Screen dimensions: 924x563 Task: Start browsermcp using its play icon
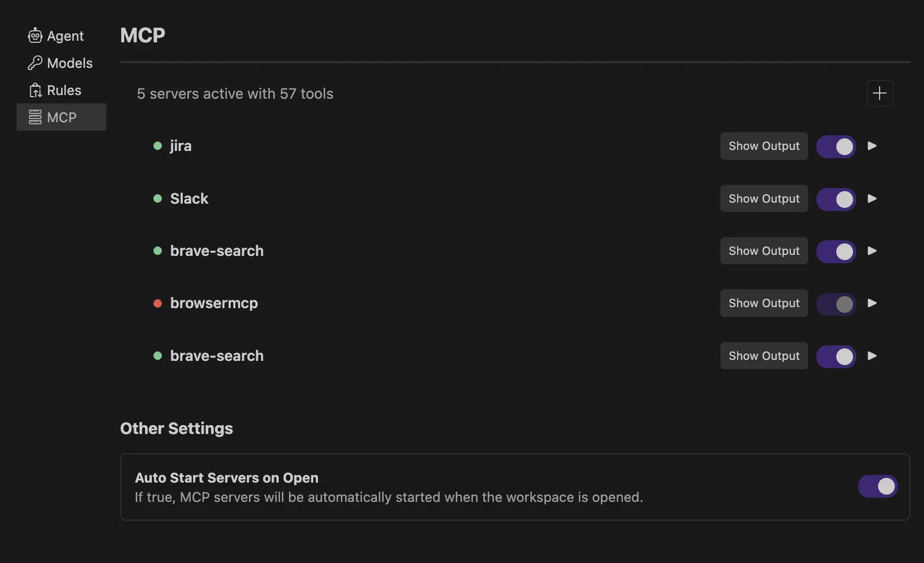tap(872, 303)
